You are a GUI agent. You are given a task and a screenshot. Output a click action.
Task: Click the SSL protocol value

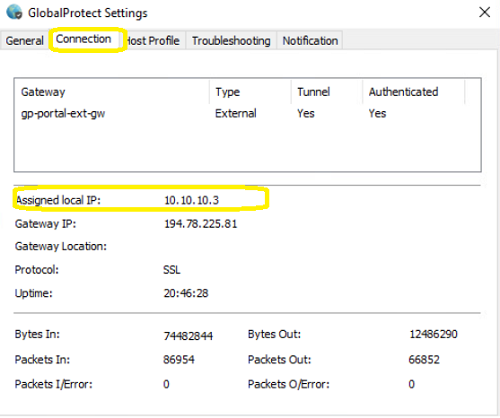click(x=172, y=269)
